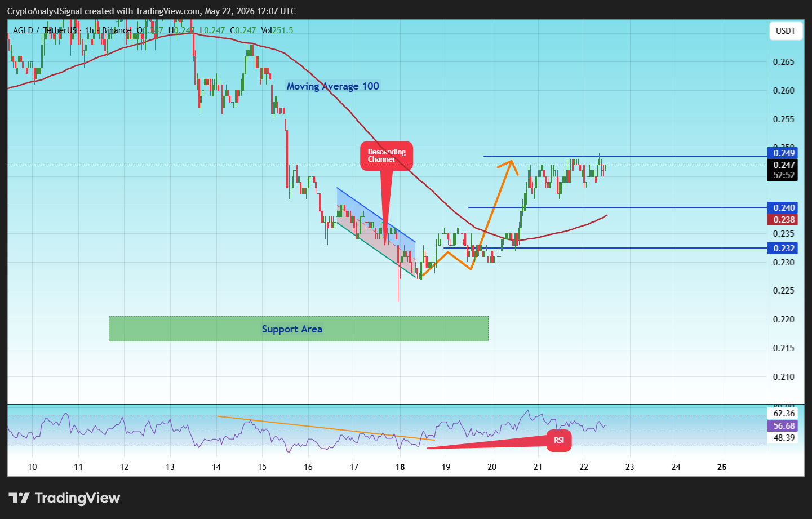
Task: Click the black 0.247 current price label
Action: pos(784,165)
